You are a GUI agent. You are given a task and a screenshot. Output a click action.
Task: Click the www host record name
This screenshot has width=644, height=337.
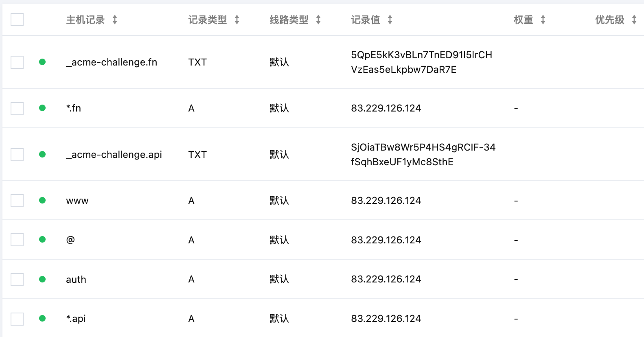tap(77, 201)
